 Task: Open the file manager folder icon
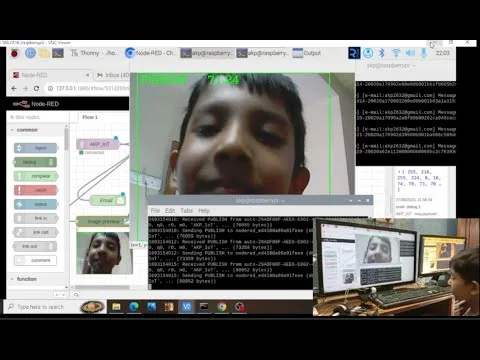coord(44,53)
